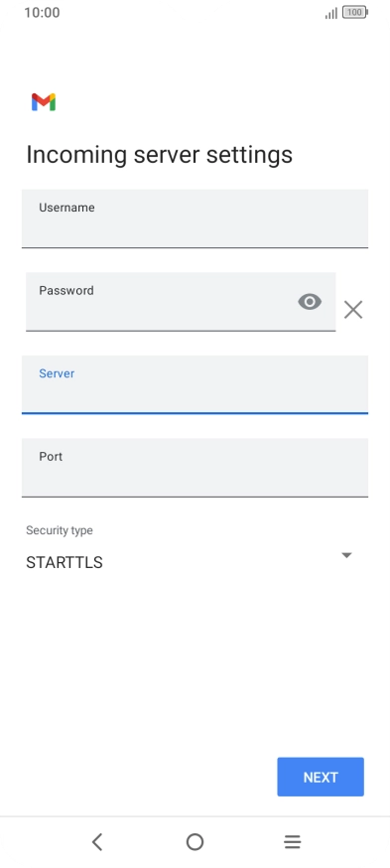Expand the Security type dropdown arrow
This screenshot has width=390, height=868.
[347, 555]
